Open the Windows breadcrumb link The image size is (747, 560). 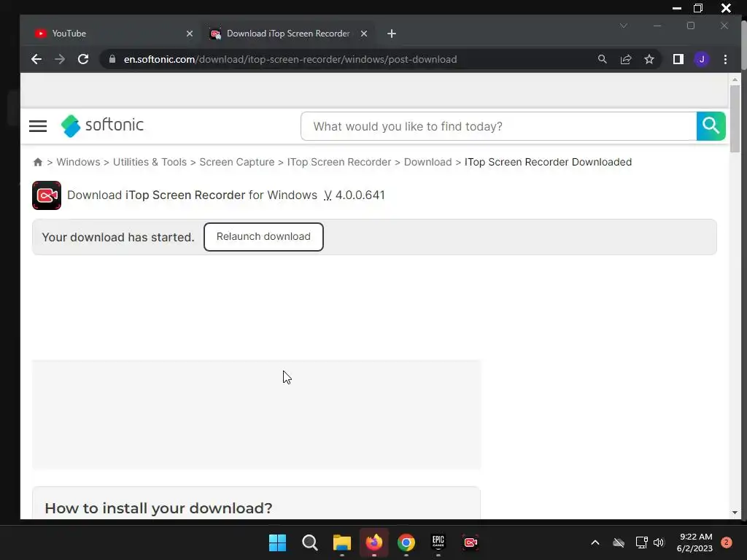pyautogui.click(x=78, y=162)
